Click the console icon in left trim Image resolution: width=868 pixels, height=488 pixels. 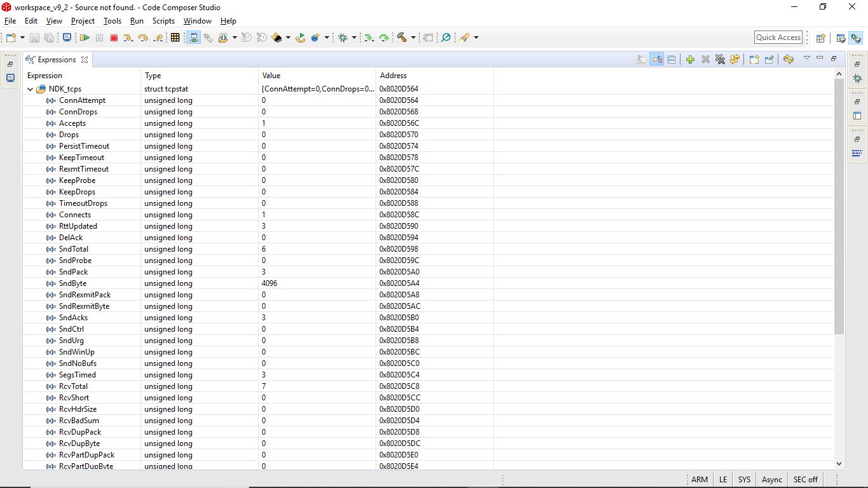[10, 78]
